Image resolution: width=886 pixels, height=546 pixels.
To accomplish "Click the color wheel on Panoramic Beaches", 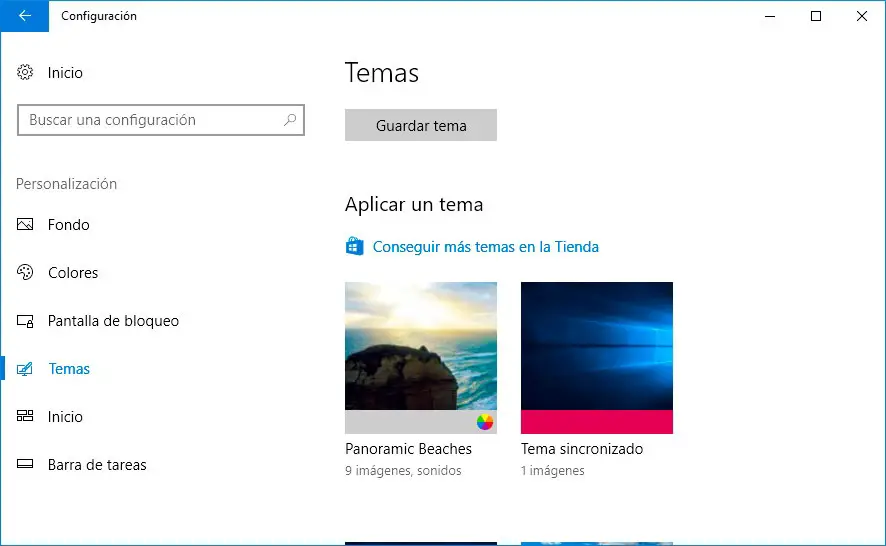I will pos(485,422).
